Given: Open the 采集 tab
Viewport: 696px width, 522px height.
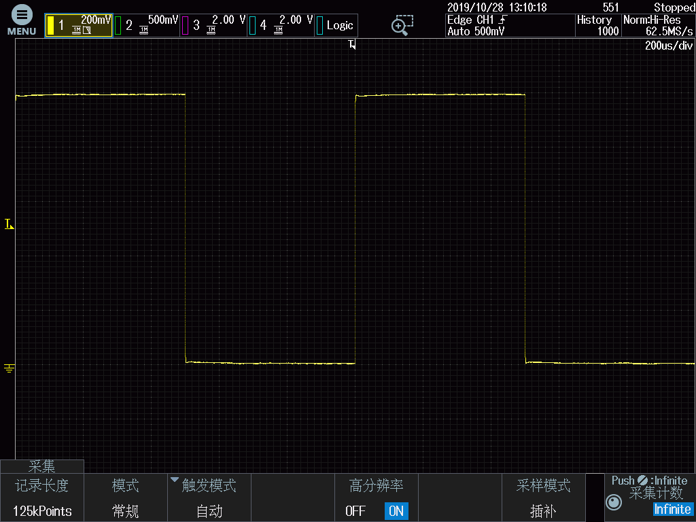Looking at the screenshot, I should click(x=42, y=466).
